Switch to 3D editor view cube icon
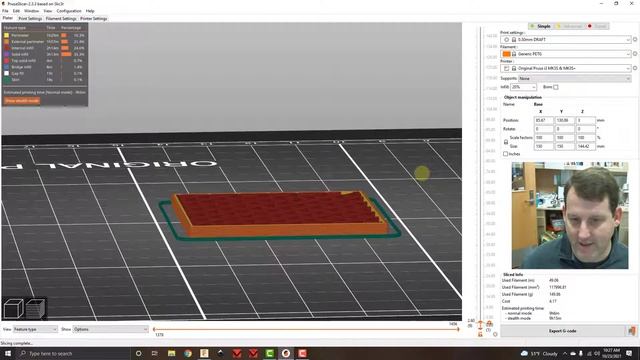 [13, 309]
